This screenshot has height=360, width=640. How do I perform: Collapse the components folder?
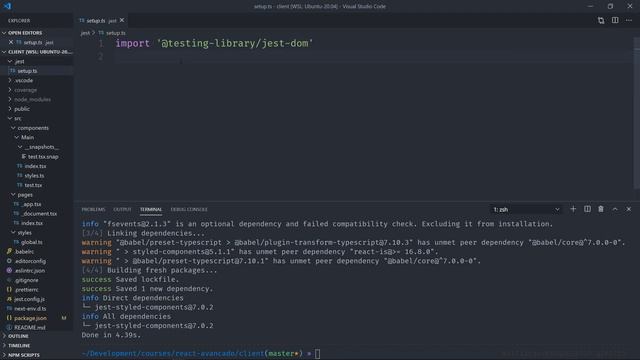pyautogui.click(x=37, y=128)
